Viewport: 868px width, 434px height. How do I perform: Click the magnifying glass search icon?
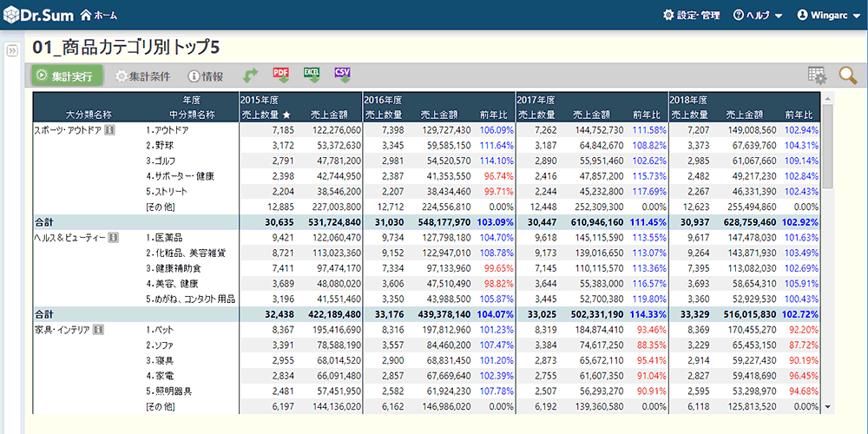tap(847, 76)
